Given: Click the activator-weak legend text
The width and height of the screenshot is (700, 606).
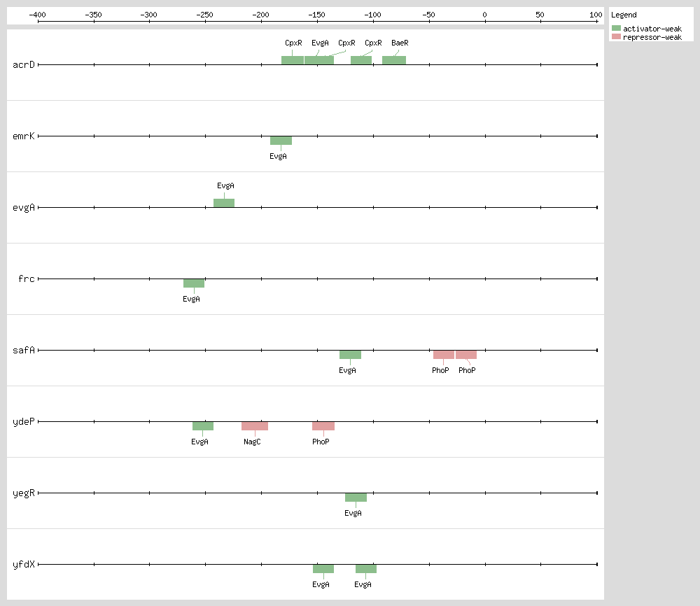Looking at the screenshot, I should click(x=652, y=29).
